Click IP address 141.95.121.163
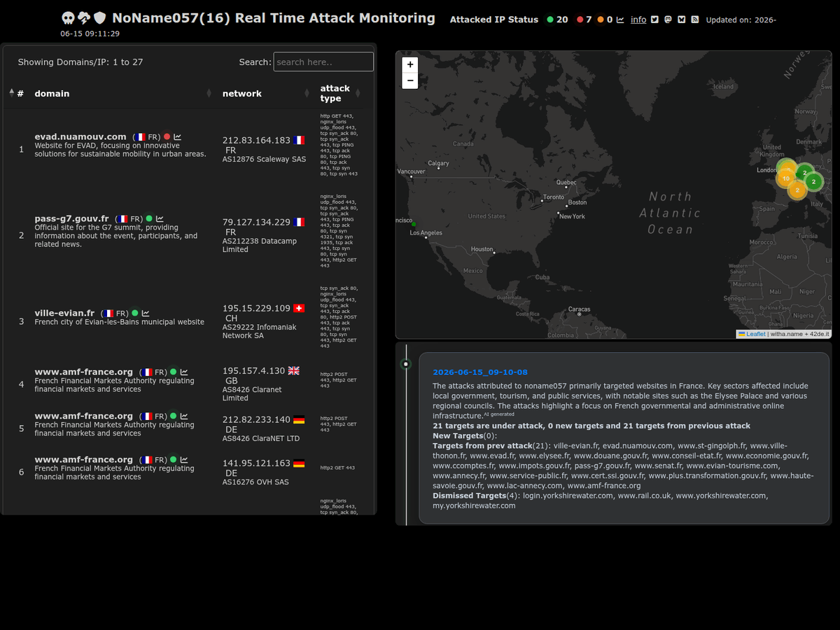840x630 pixels. tap(256, 463)
